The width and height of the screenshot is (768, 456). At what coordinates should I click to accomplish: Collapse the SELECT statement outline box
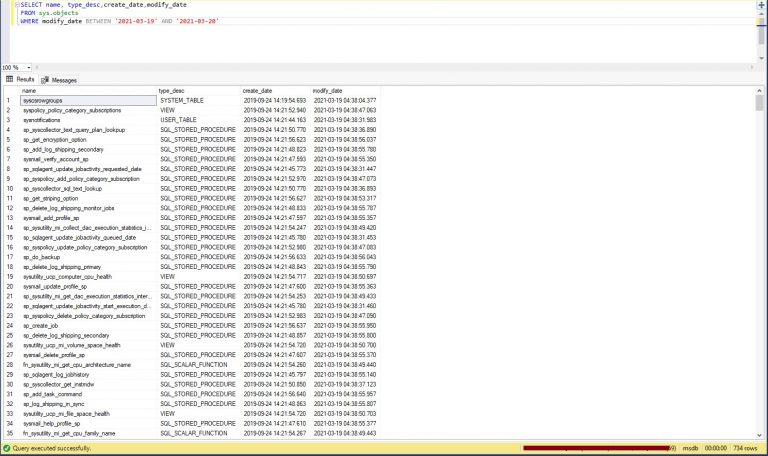18,4
